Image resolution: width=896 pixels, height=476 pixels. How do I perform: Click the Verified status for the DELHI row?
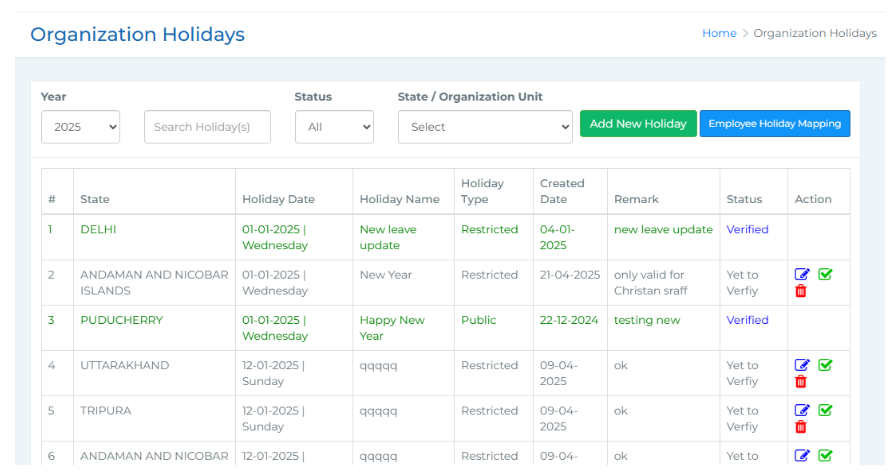(747, 229)
